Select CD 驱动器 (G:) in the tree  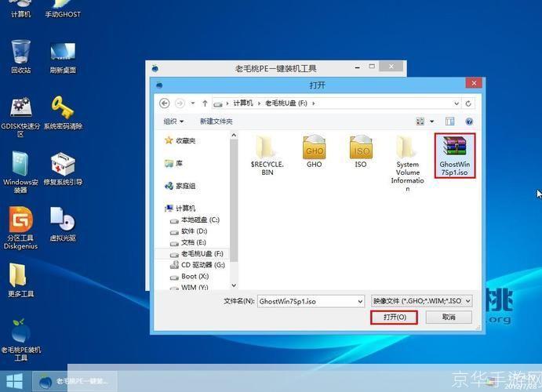[198, 265]
